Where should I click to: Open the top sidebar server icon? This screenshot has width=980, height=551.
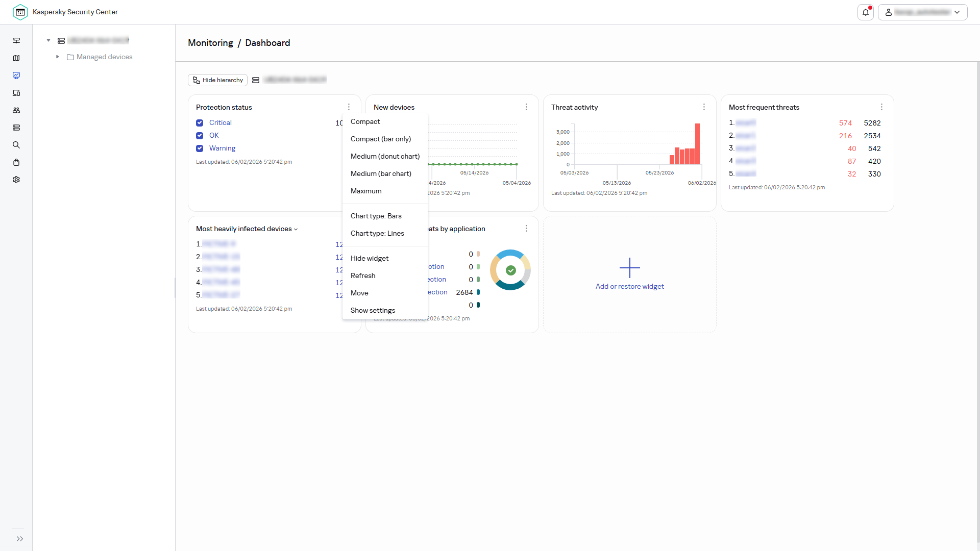click(x=16, y=40)
